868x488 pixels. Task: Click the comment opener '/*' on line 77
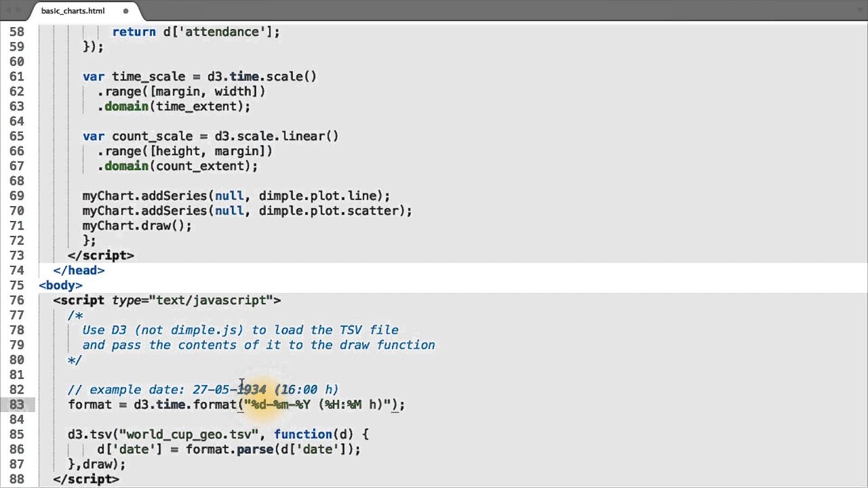point(75,315)
